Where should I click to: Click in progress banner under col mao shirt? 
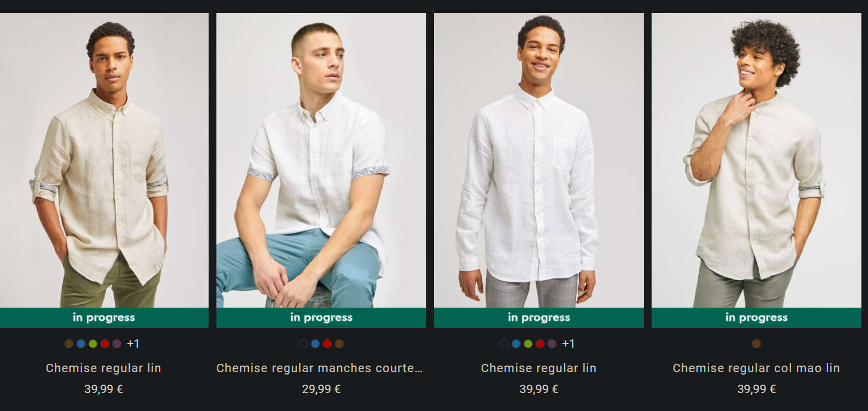[x=756, y=318]
